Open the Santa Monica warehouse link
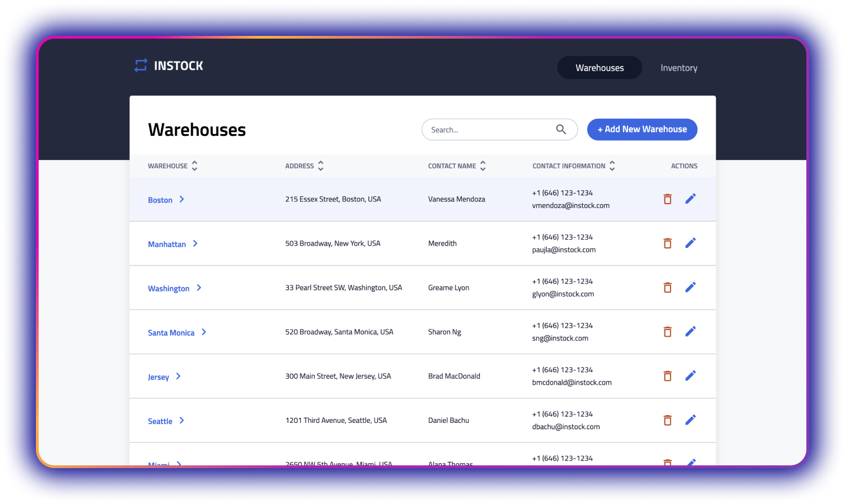This screenshot has height=504, width=845. pos(171,332)
